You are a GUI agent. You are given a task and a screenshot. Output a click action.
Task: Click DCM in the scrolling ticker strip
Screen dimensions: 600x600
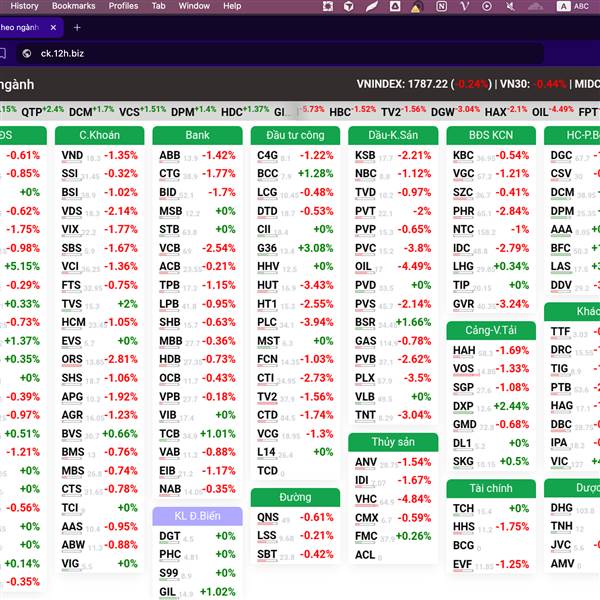click(81, 112)
